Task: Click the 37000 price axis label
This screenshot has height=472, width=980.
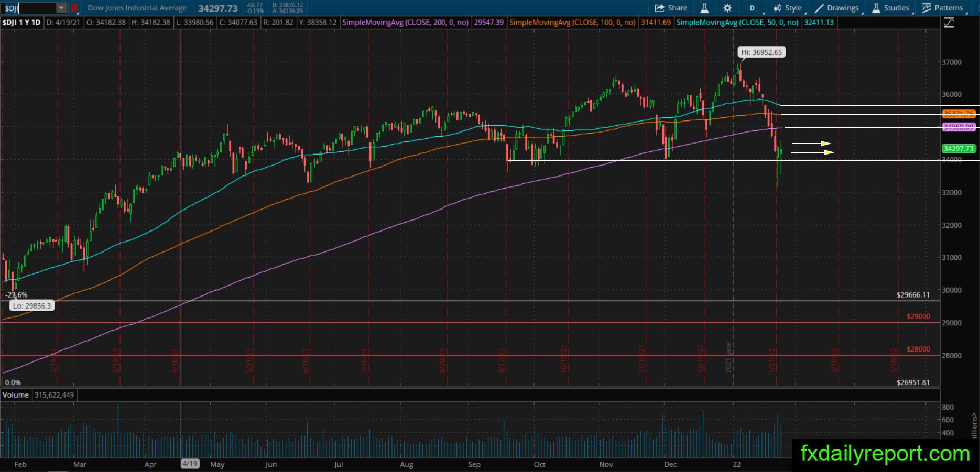Action: coord(952,62)
